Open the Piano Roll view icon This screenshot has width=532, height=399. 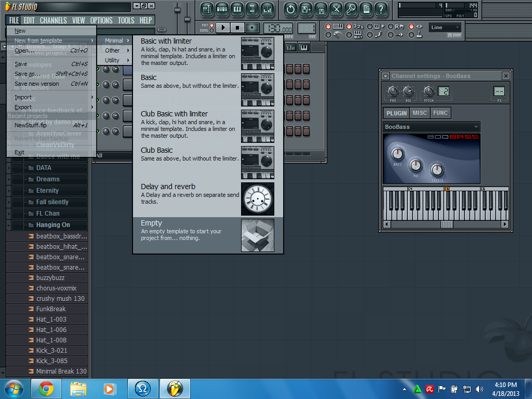(237, 9)
